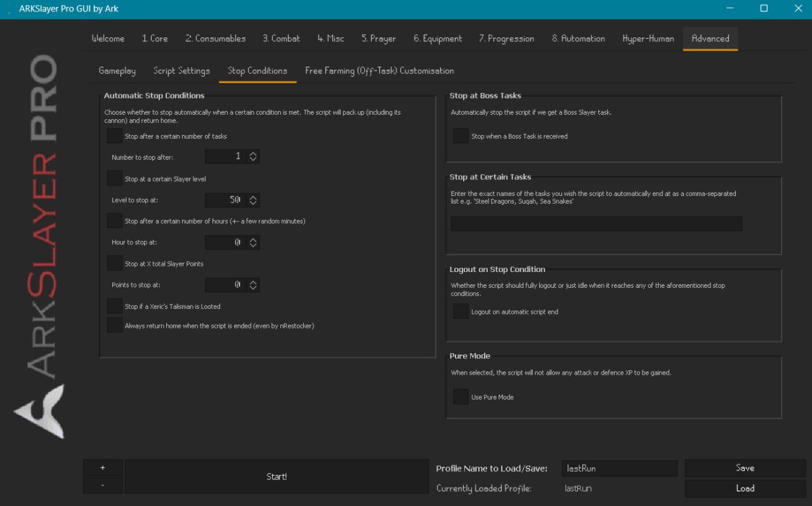Decrease the Points to stop at value
The height and width of the screenshot is (506, 812).
click(253, 289)
